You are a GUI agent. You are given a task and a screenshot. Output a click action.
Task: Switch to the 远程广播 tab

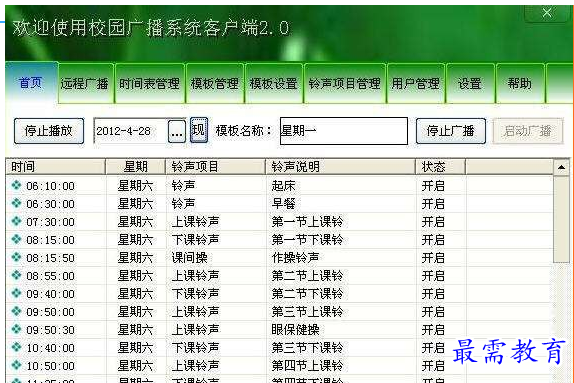coord(86,83)
